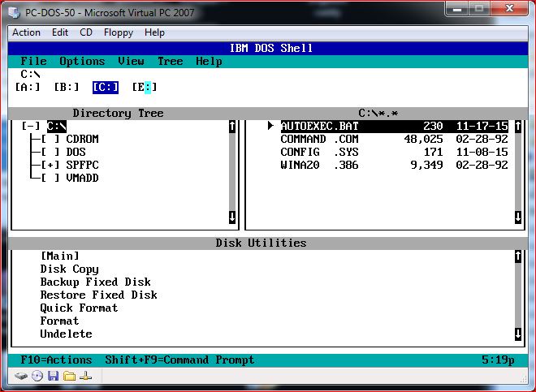This screenshot has height=392, width=536.
Task: Launch Backup Fixed Disk utility
Action: pos(95,282)
